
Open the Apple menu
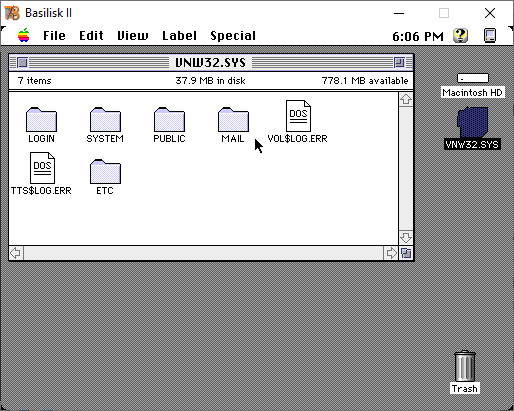[24, 35]
